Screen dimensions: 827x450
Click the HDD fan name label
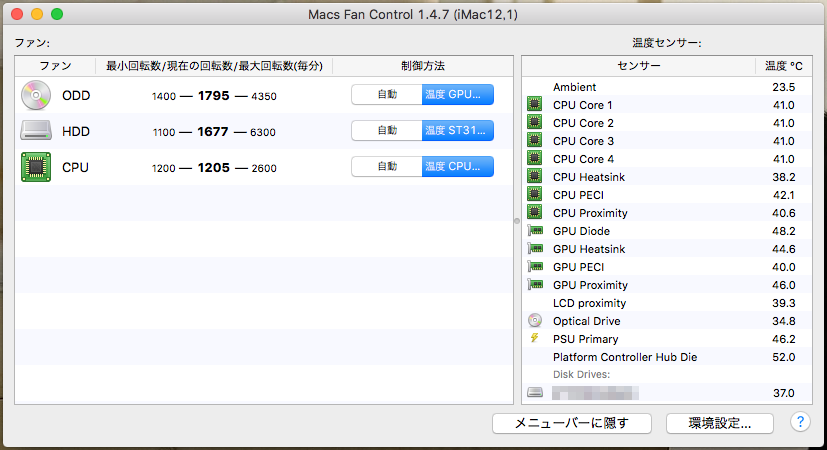pos(75,131)
